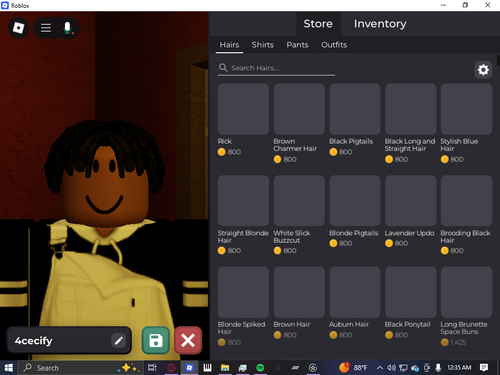Click the 4cecify outfit name field
Image resolution: width=500 pixels, height=375 pixels.
69,340
